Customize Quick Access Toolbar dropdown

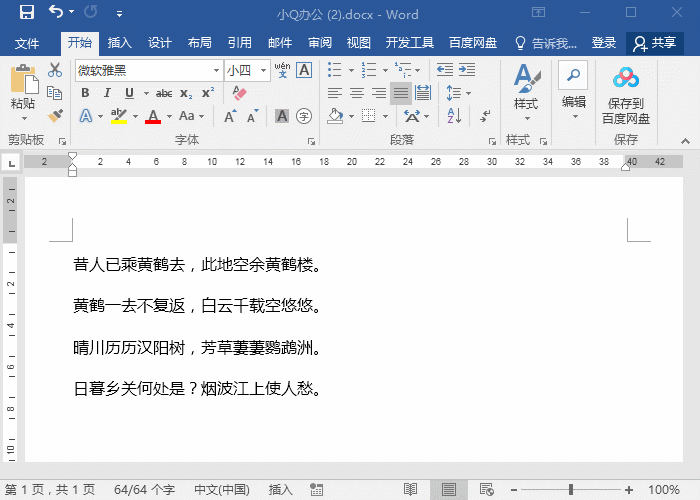point(119,14)
